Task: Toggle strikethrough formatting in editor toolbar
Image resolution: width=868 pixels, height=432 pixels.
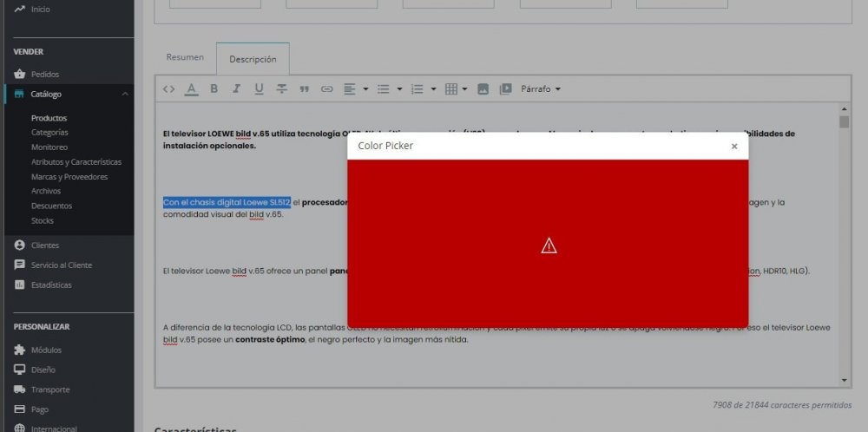Action: click(282, 89)
